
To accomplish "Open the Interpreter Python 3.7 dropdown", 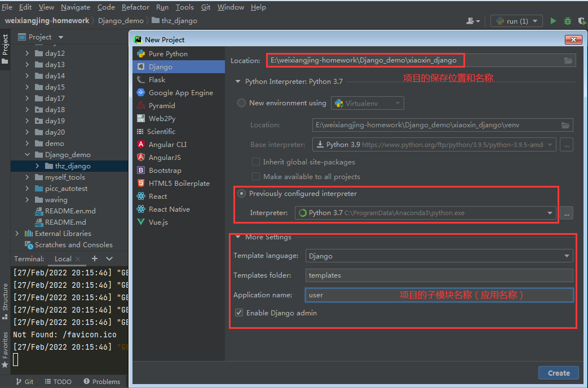I will [426, 213].
